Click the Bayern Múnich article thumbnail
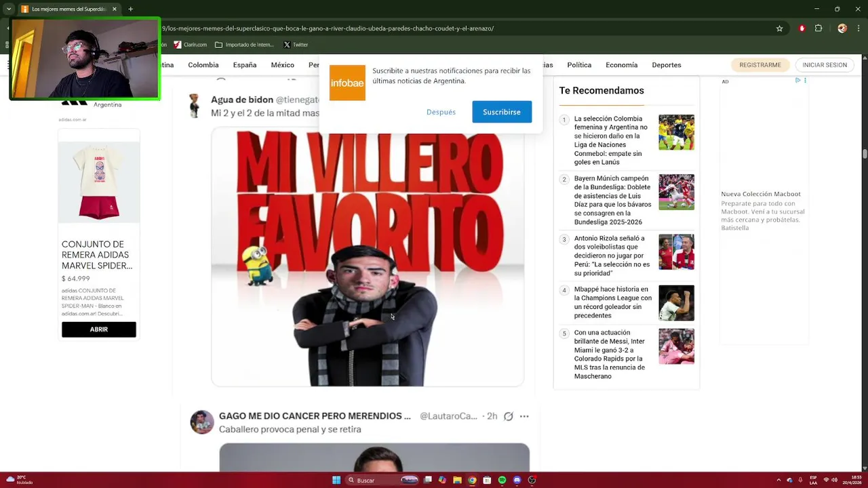 [676, 192]
